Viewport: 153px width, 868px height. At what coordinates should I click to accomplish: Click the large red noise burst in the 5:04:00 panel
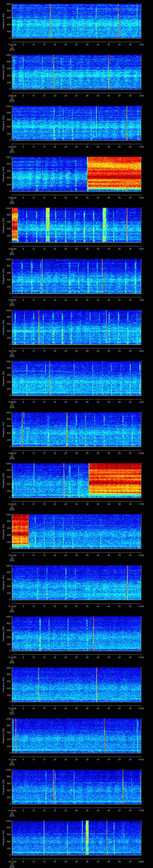pyautogui.click(x=114, y=172)
